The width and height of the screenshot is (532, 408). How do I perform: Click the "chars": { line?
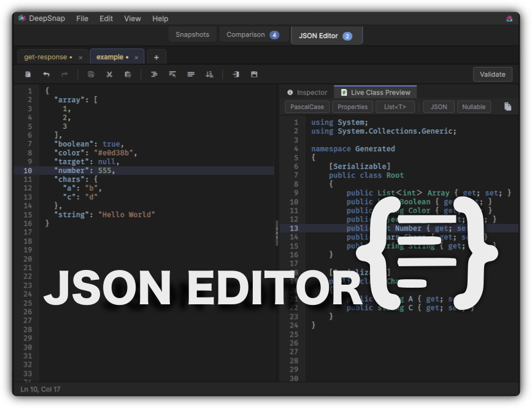click(75, 179)
